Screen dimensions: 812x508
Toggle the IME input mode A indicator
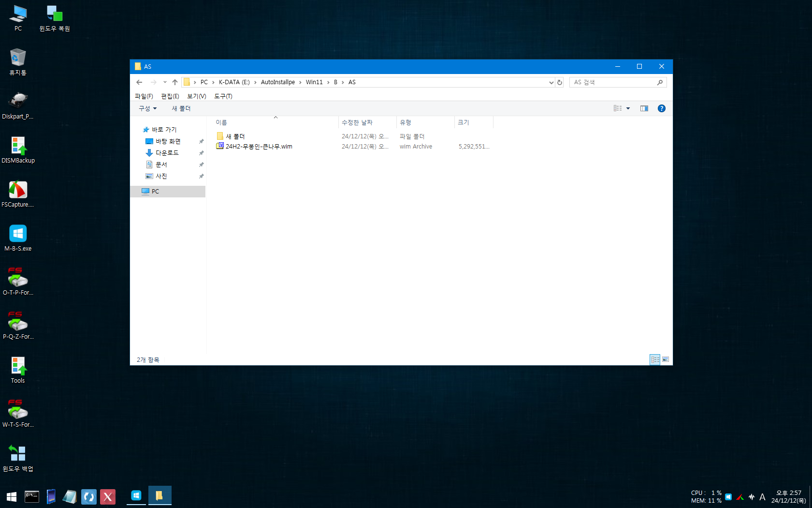[762, 497]
